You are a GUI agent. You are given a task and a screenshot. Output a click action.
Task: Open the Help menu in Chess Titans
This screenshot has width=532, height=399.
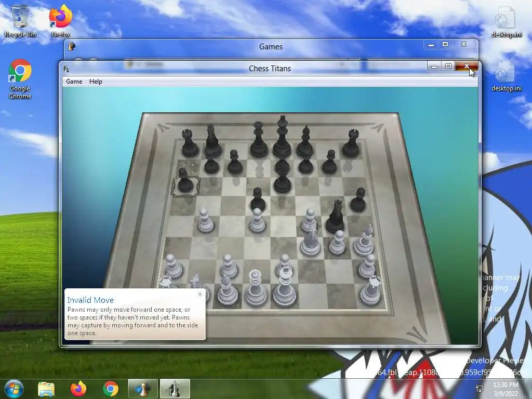pyautogui.click(x=96, y=82)
